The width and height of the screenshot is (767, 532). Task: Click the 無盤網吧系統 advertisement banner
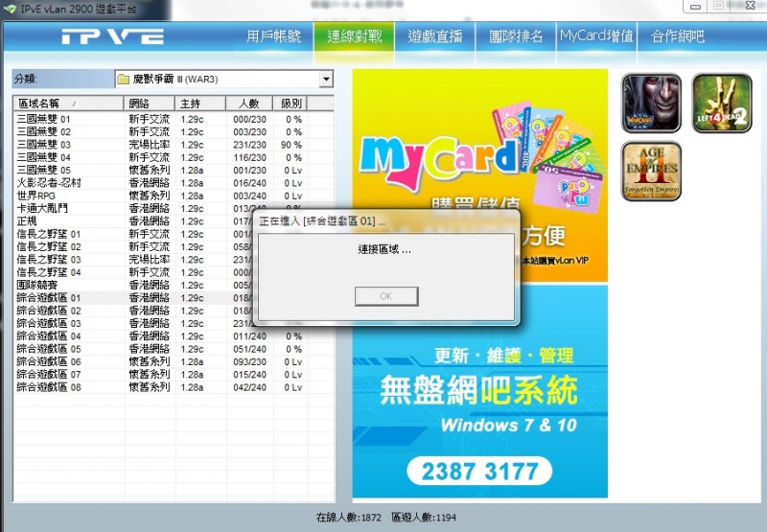pos(480,391)
